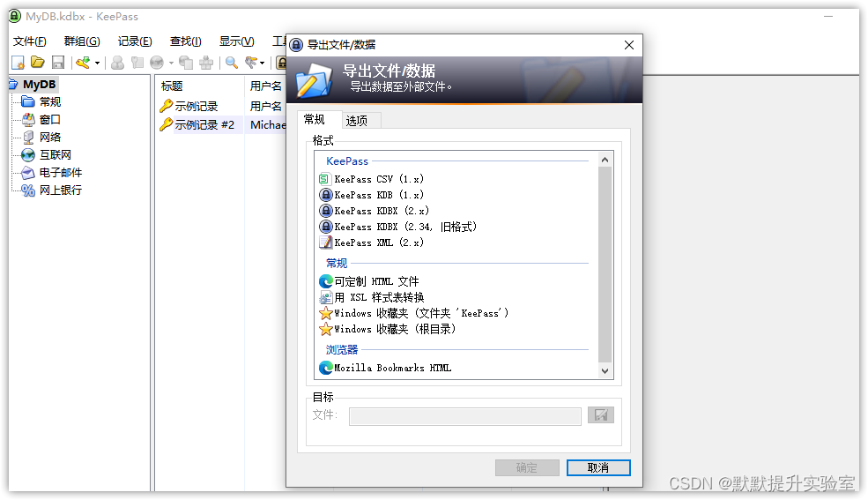
Task: Open the 记录(E) menu
Action: coord(135,41)
